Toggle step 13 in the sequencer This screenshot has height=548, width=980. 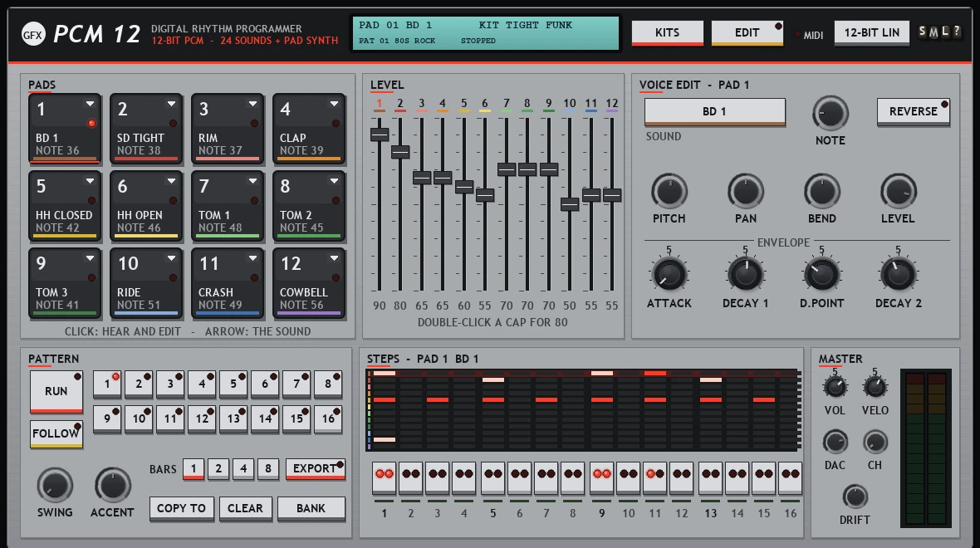point(711,478)
